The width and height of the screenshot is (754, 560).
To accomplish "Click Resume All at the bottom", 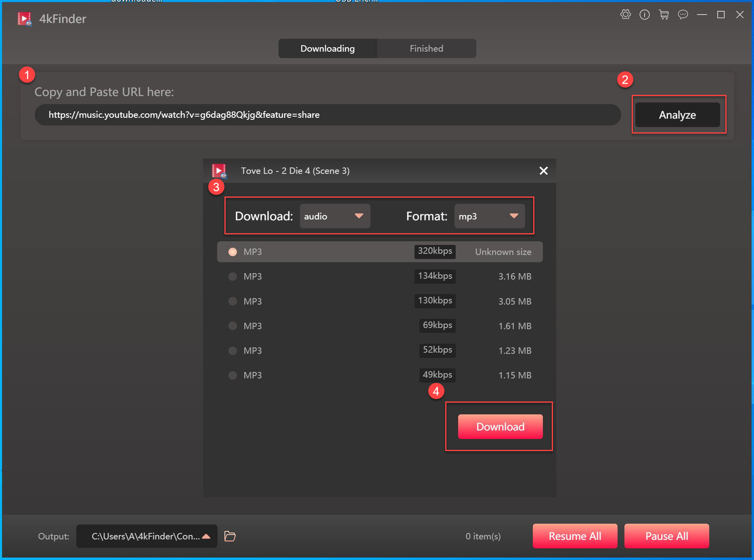I will [x=575, y=536].
